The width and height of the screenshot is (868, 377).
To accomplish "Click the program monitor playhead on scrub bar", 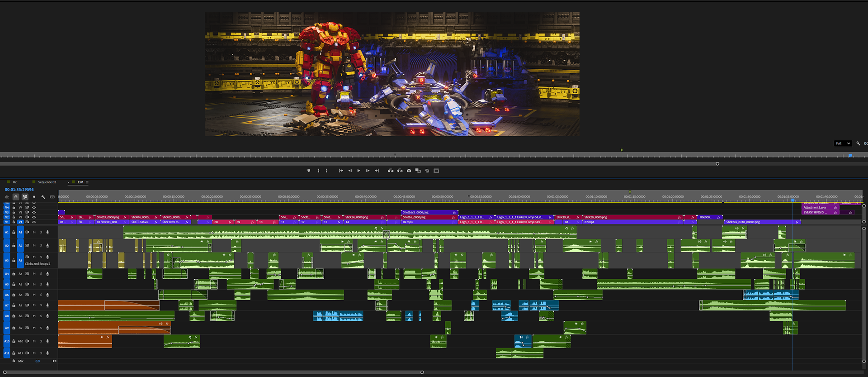I will (x=850, y=155).
